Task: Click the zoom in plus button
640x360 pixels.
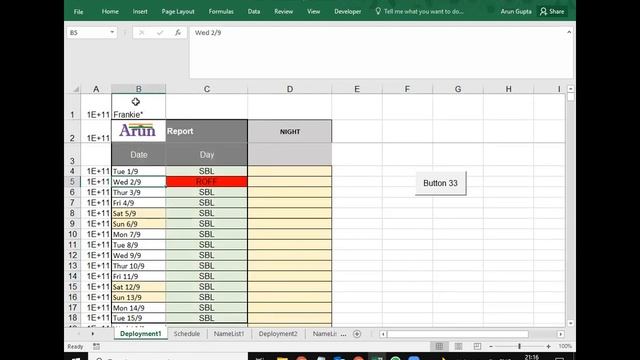Action: (x=549, y=346)
